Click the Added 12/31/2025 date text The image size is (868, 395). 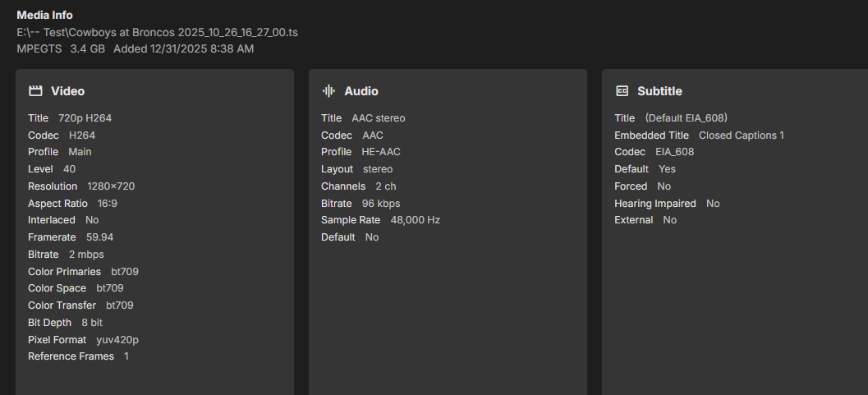coord(183,49)
